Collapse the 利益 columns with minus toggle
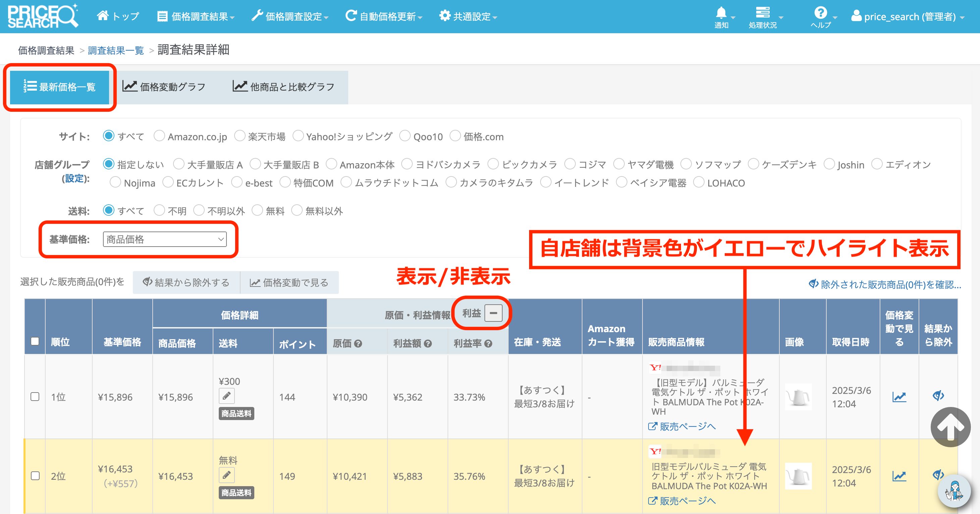This screenshot has height=514, width=980. pos(493,313)
